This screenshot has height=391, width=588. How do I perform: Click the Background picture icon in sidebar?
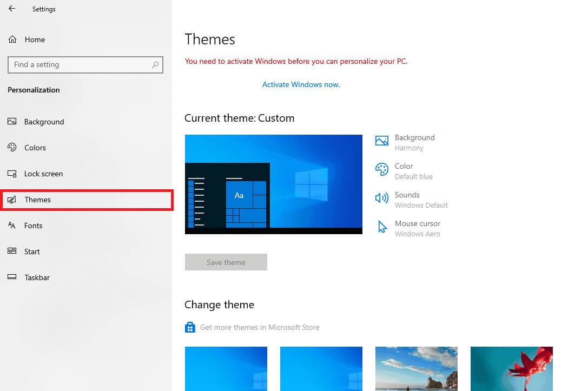tap(12, 122)
